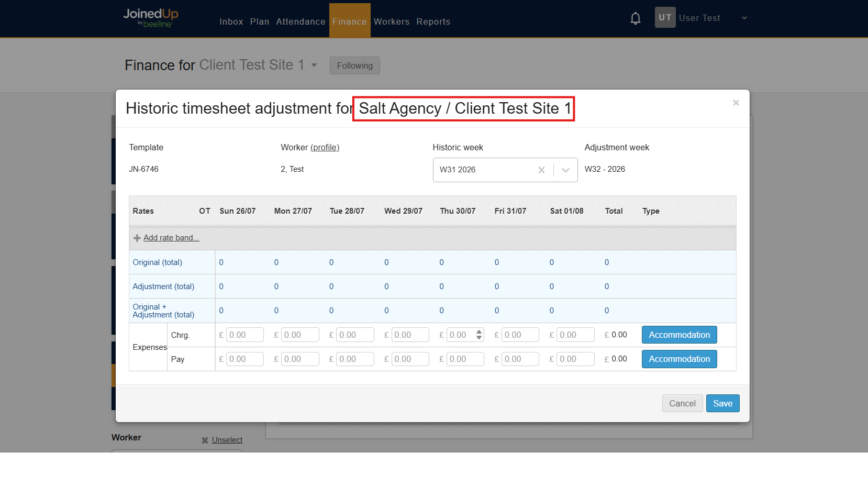Click the Chrg. row Accommodation button

click(680, 335)
